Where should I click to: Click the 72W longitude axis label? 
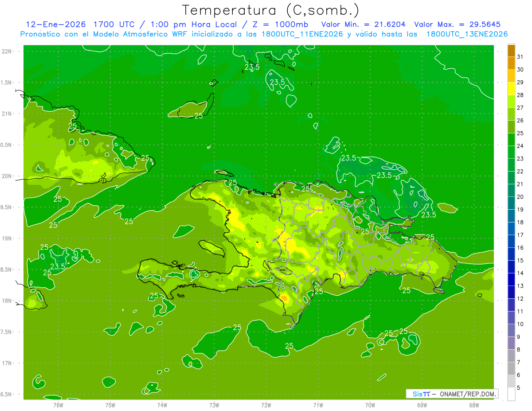click(266, 405)
